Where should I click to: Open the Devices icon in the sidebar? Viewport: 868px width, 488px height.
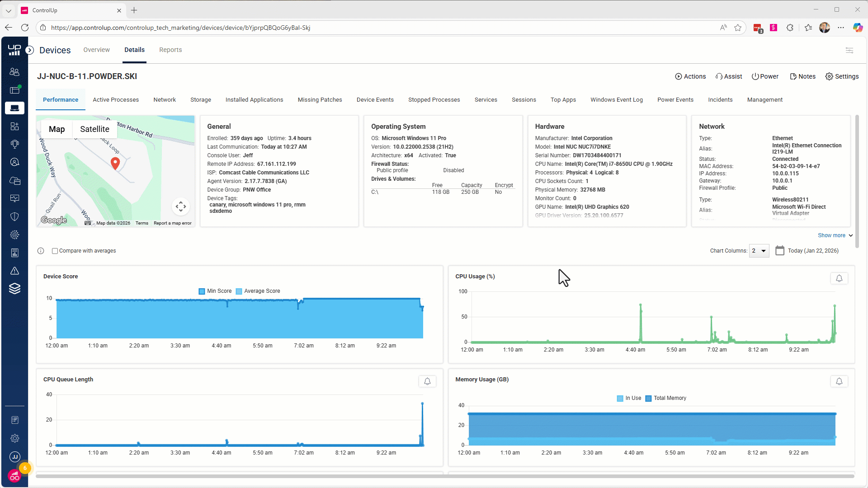[14, 108]
